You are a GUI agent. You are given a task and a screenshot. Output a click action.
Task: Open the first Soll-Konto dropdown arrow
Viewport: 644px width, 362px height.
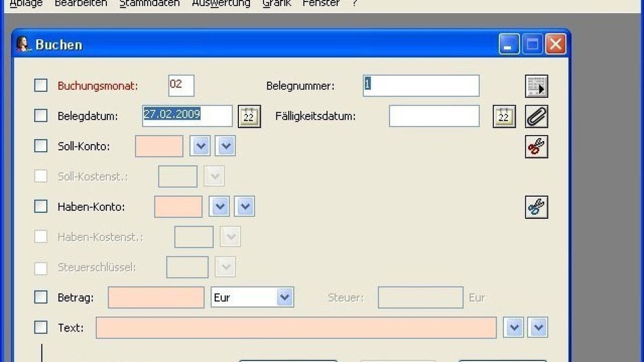coord(200,146)
